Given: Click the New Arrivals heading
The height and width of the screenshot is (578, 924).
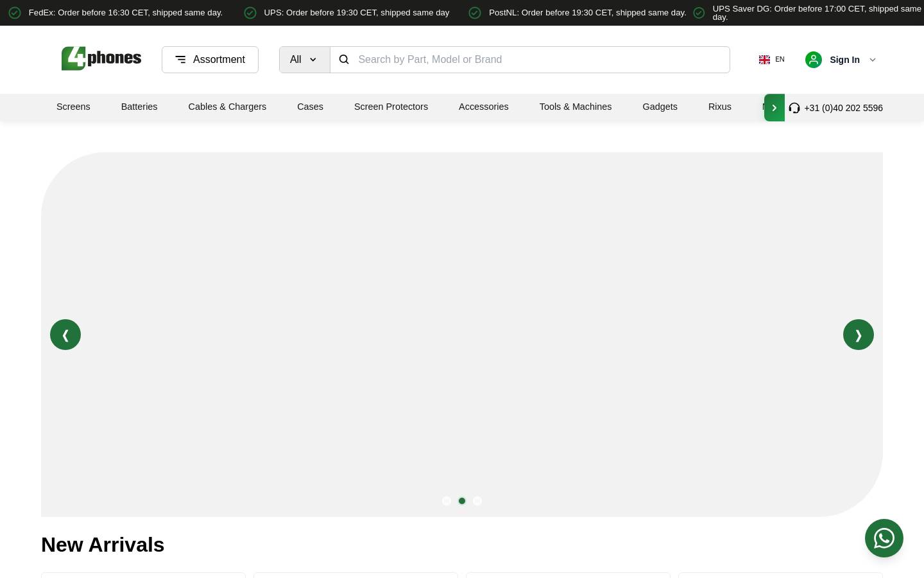Looking at the screenshot, I should 103,545.
